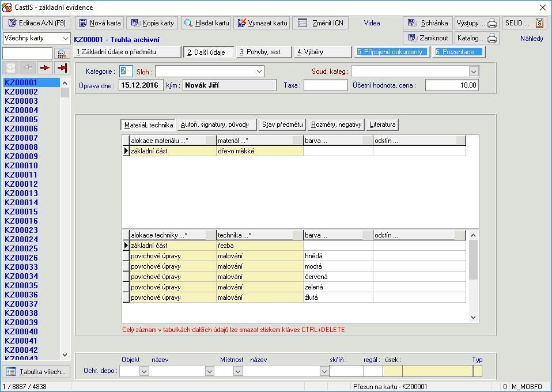Screen dimensions: 552x392
Task: Select the Materiál, technika subtab
Action: (148, 125)
